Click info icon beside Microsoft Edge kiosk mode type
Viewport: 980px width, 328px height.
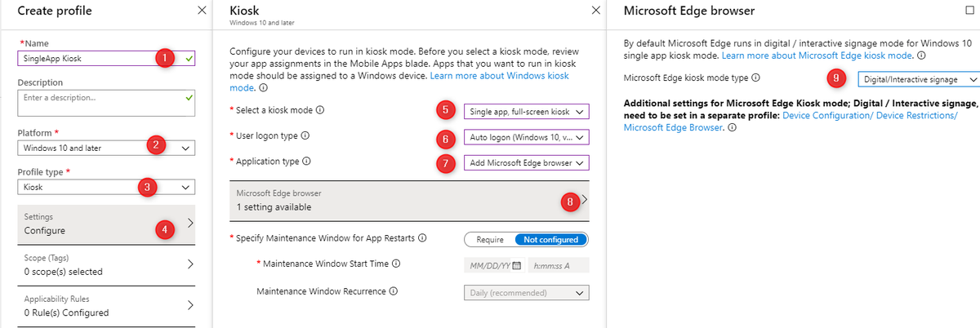tap(755, 78)
